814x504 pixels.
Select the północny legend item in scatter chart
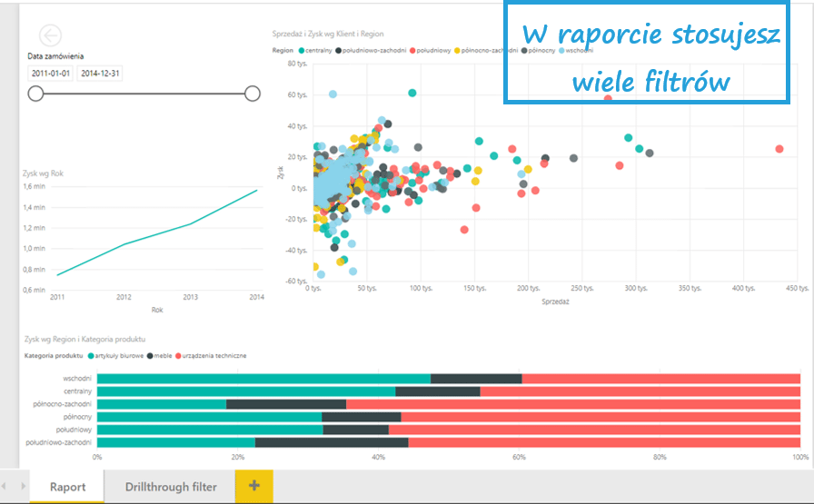click(x=540, y=51)
